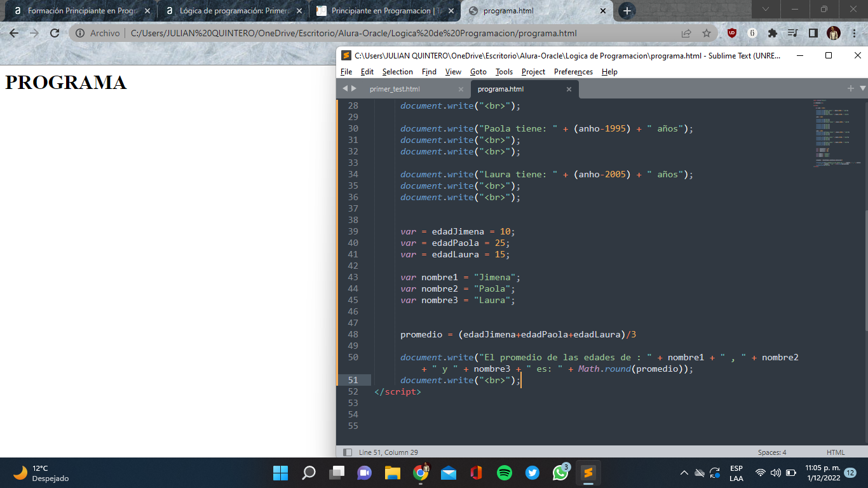
Task: Add new editor tab with plus icon
Action: [851, 88]
